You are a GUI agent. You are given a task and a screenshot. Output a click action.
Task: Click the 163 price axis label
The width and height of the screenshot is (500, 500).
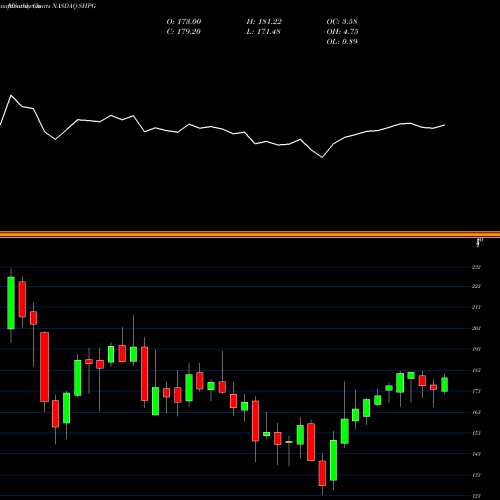(x=476, y=412)
